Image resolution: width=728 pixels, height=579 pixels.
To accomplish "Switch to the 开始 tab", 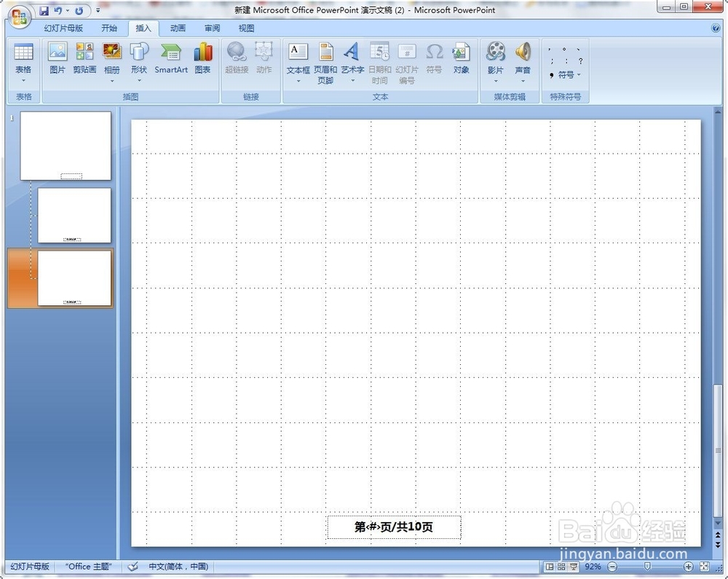I will point(109,28).
